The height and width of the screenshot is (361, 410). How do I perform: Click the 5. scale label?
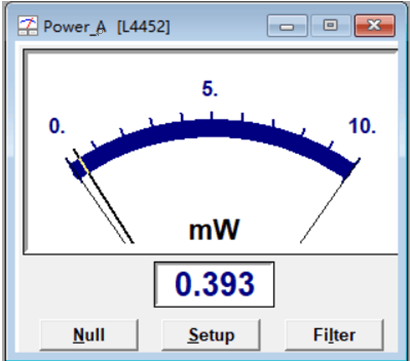pos(210,89)
